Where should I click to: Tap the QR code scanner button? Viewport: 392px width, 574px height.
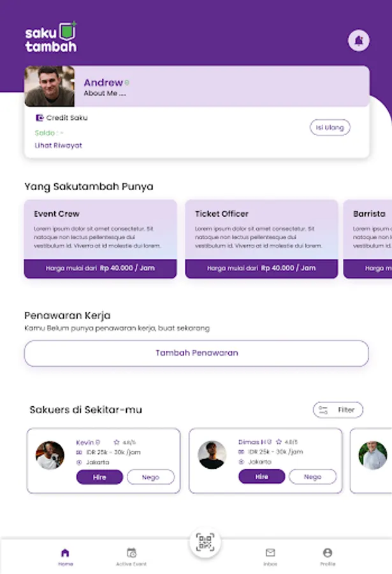(205, 542)
